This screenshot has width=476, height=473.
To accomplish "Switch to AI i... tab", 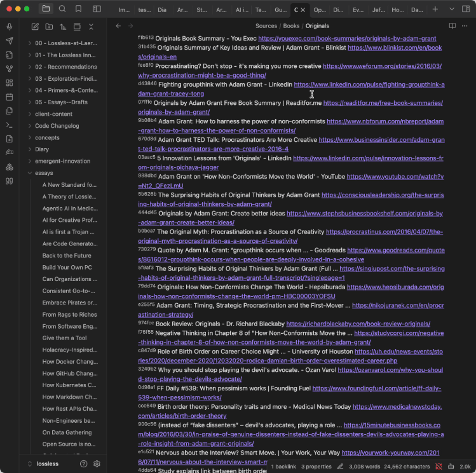I will pyautogui.click(x=242, y=10).
